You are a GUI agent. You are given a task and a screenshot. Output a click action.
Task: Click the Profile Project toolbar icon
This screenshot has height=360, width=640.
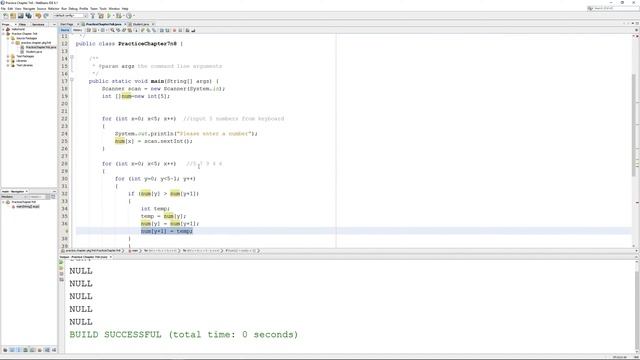point(129,16)
